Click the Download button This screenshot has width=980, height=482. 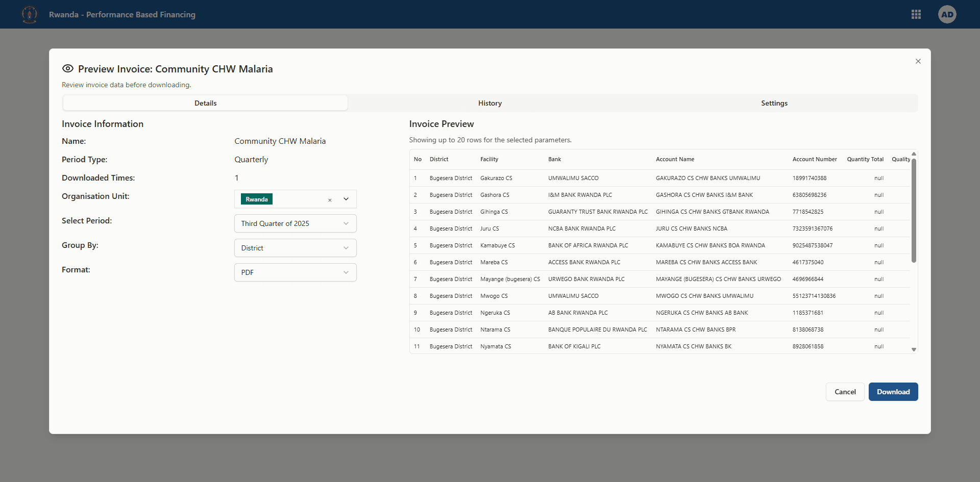(x=893, y=392)
